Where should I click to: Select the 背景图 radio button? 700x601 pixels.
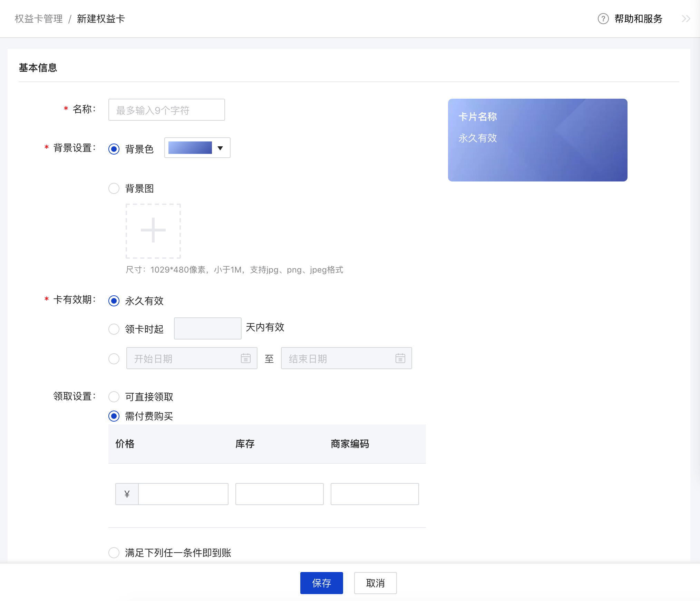pos(114,188)
